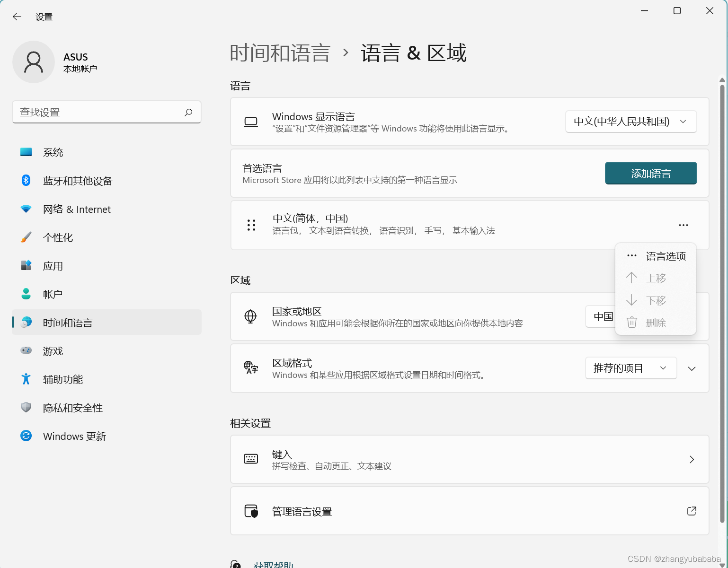Click the gamepad icon beside 游戏
The image size is (728, 568).
coord(26,350)
